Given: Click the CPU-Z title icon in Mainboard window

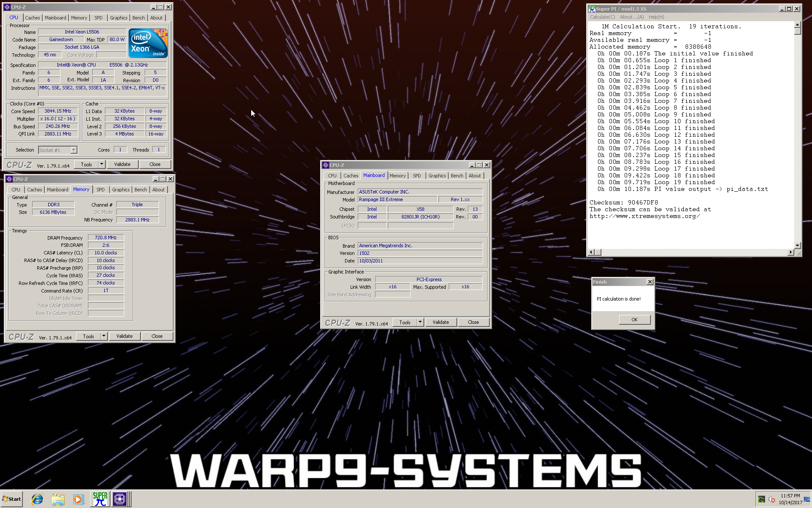Looking at the screenshot, I should pos(326,165).
